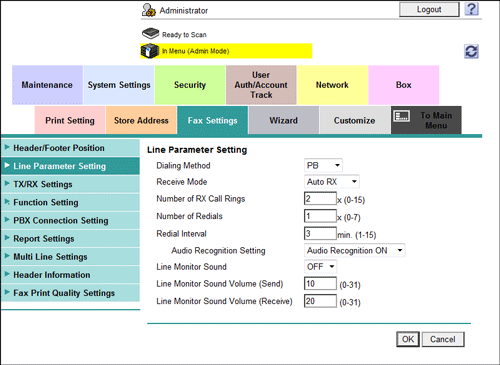
Task: Click the Administrator user icon
Action: 148,10
